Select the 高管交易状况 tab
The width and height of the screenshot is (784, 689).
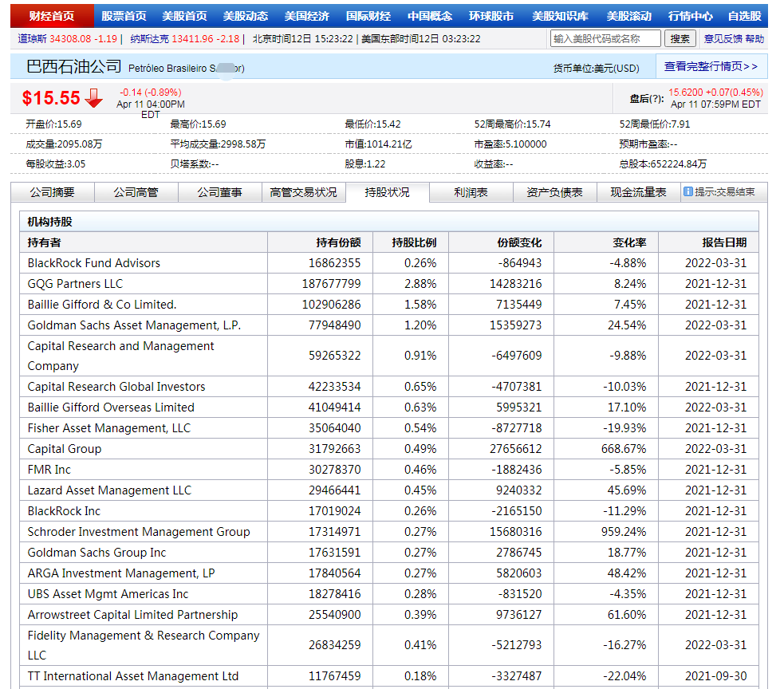[304, 192]
